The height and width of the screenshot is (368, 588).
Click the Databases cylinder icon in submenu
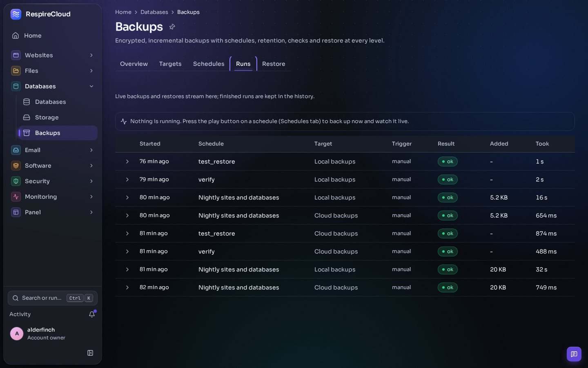pos(27,102)
